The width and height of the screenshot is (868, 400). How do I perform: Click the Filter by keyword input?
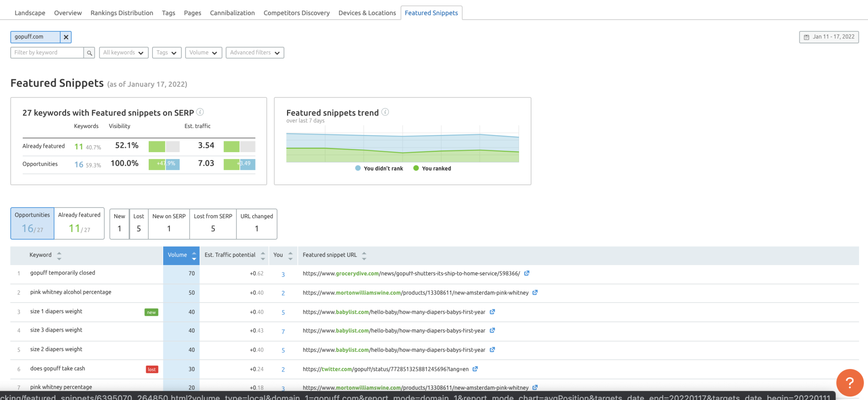click(47, 53)
